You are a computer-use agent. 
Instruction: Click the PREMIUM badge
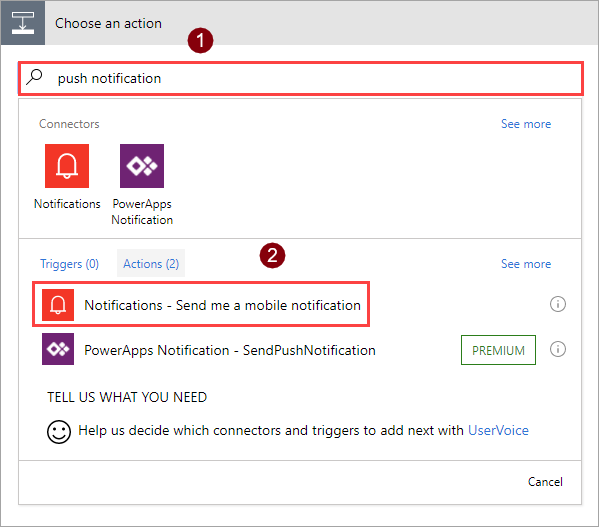click(x=498, y=350)
